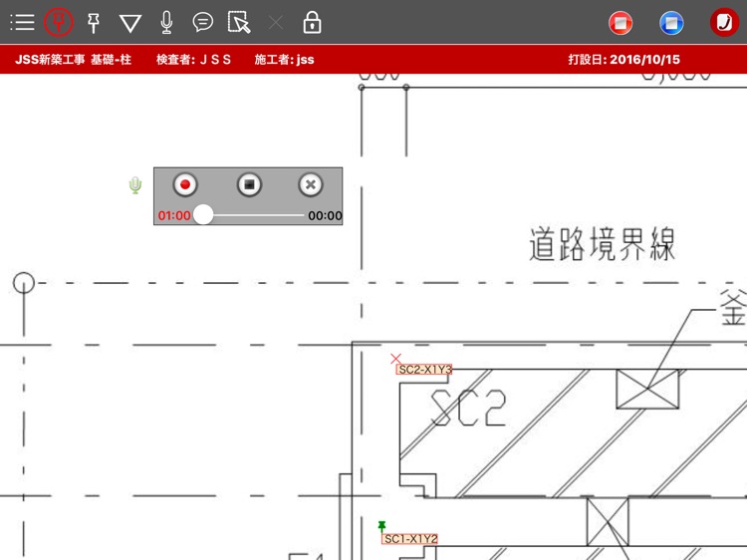Activate the microphone voice memo tool
The width and height of the screenshot is (747, 560).
click(166, 22)
